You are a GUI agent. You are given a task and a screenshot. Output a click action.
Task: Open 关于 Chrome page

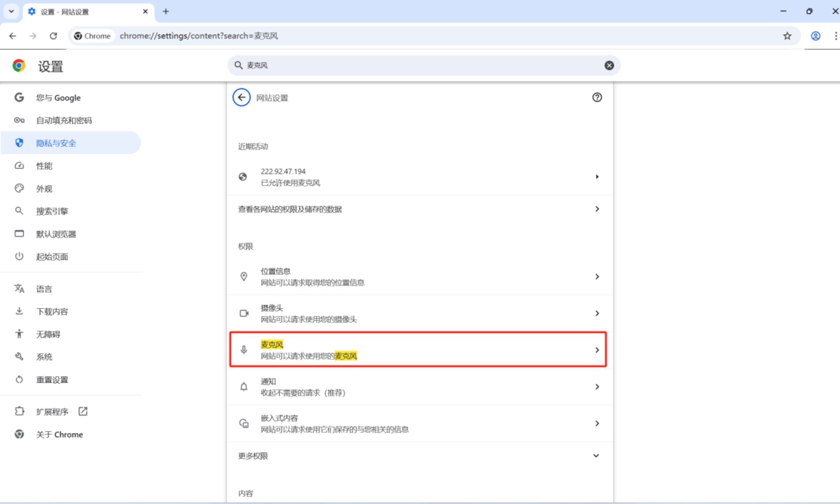(x=59, y=434)
